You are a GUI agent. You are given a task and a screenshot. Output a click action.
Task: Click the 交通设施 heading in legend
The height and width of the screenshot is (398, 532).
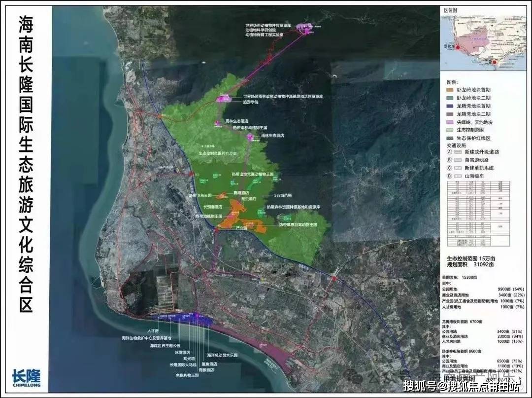[x=456, y=145]
